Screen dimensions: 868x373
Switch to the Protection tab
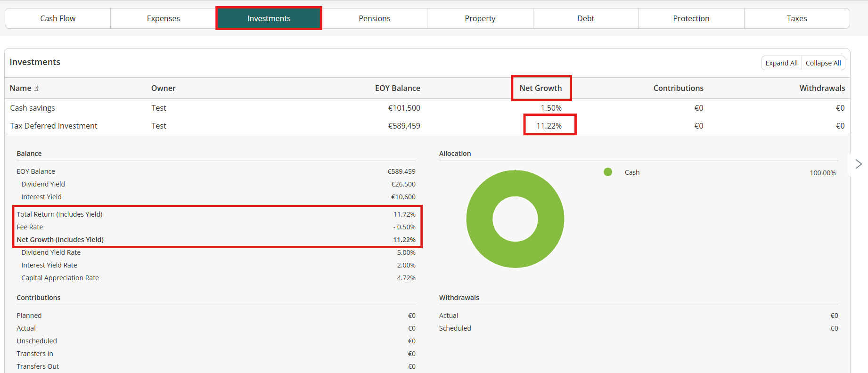[x=691, y=18]
